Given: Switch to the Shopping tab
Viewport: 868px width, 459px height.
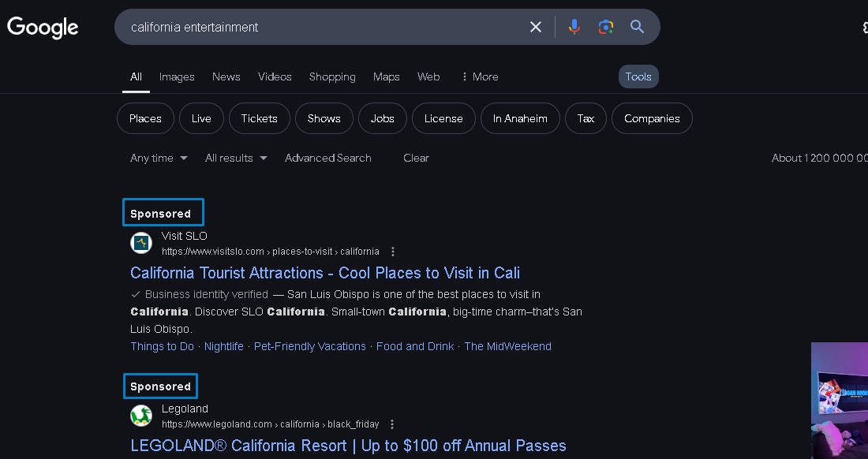Looking at the screenshot, I should point(332,76).
